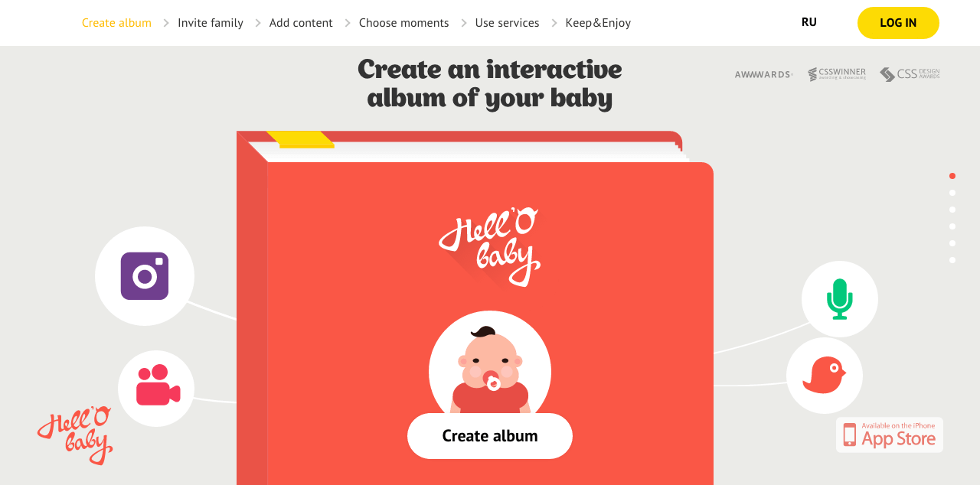Screen dimensions: 980x485
Task: Go to the Add content step
Action: (301, 23)
